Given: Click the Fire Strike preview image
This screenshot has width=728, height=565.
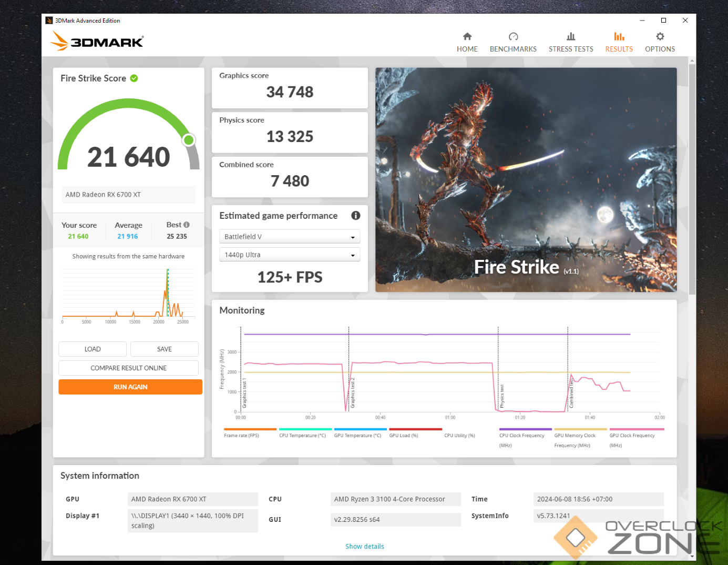Looking at the screenshot, I should 526,179.
